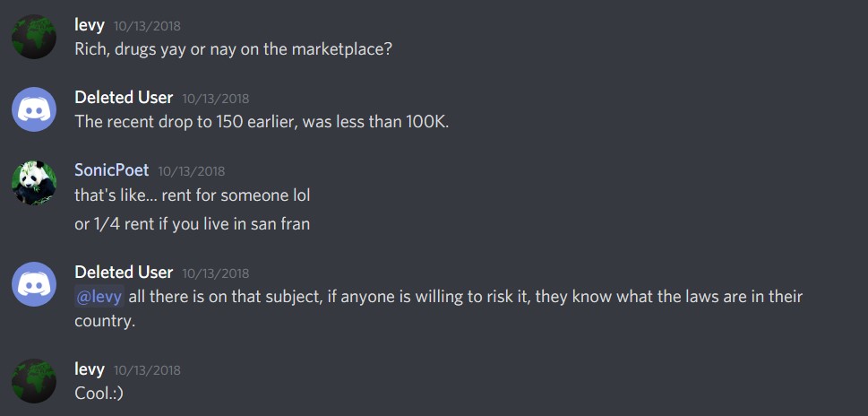Click the 'Cool.:)' message text
Image resolution: width=868 pixels, height=416 pixels.
(x=99, y=394)
